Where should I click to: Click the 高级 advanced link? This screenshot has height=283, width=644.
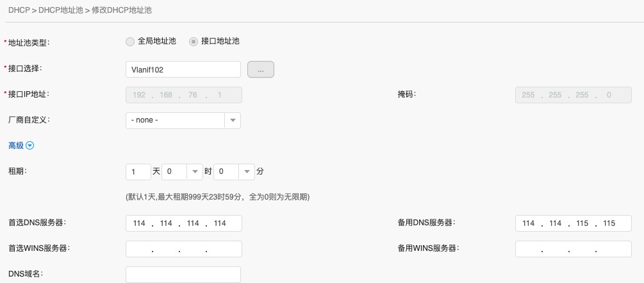coord(16,146)
